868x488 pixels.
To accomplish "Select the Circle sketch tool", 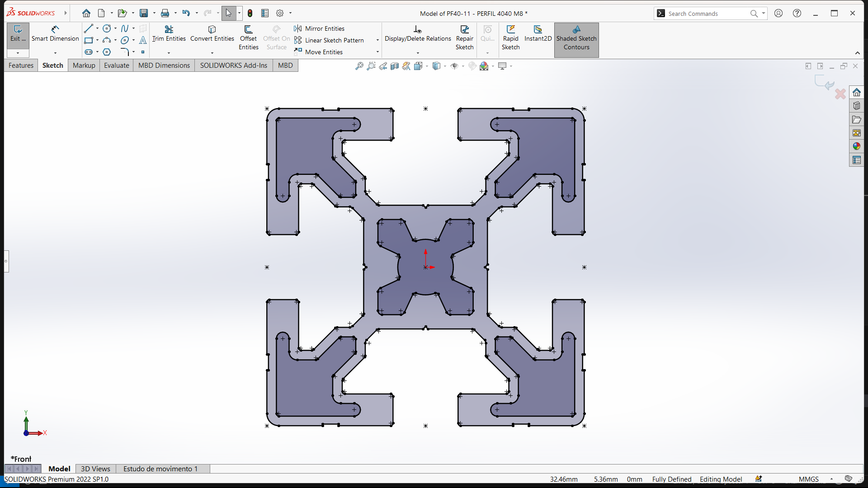I will (x=107, y=28).
